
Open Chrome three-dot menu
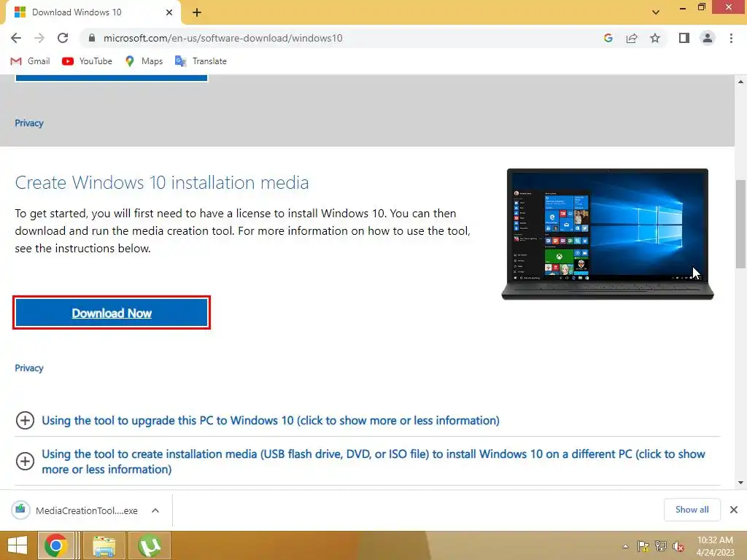click(731, 38)
